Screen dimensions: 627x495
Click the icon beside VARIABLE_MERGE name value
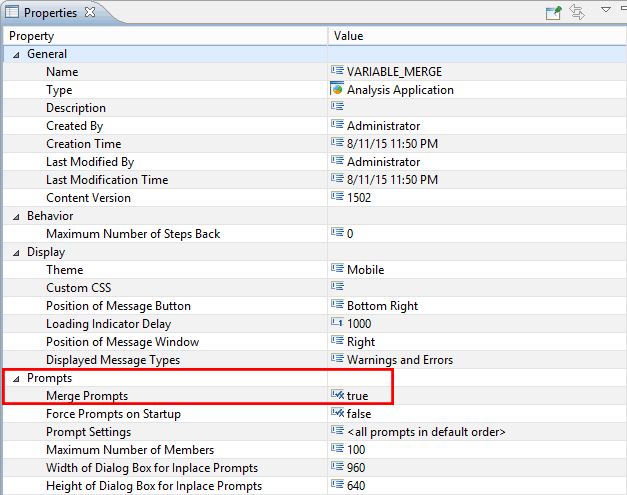337,72
